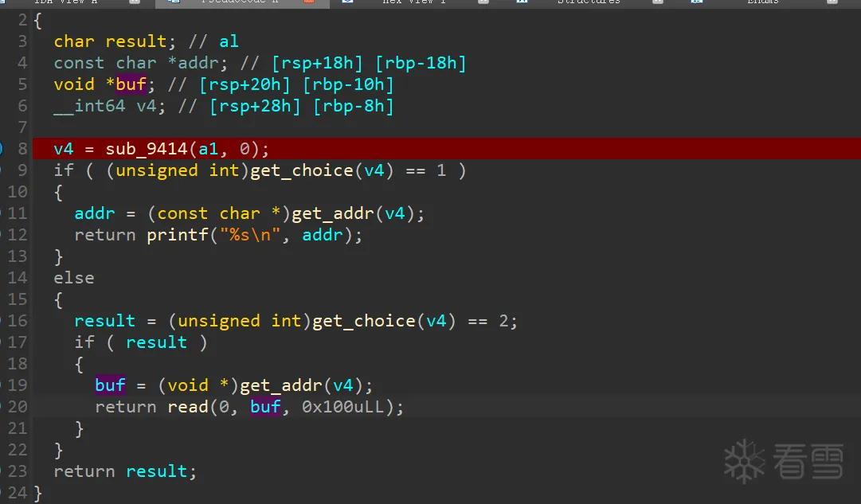Click 0x100uLL constant in read call
The height and width of the screenshot is (504, 861).
click(342, 407)
